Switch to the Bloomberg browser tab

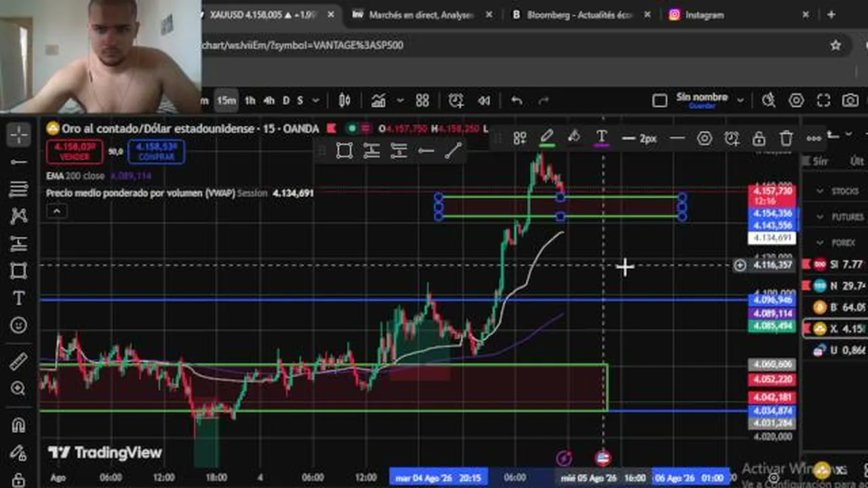pyautogui.click(x=580, y=15)
